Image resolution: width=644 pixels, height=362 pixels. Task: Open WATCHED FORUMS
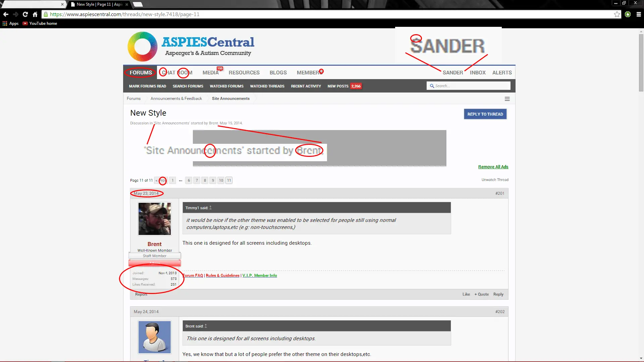[x=227, y=86]
